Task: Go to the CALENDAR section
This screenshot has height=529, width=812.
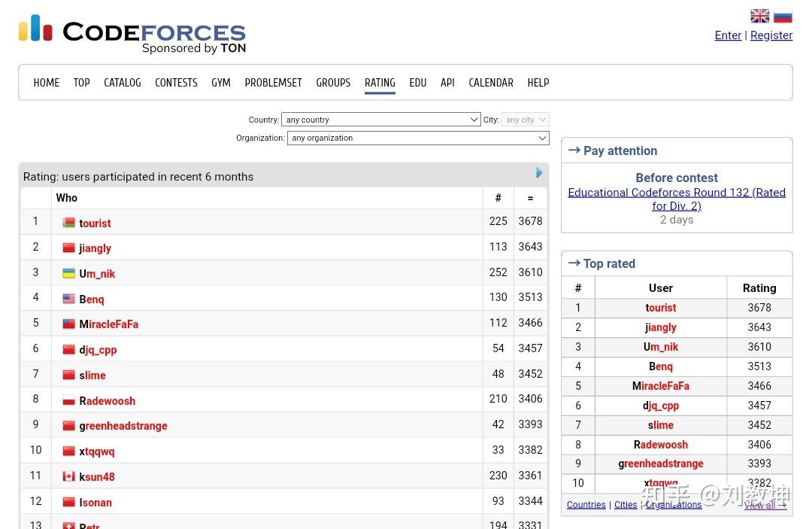Action: point(490,83)
